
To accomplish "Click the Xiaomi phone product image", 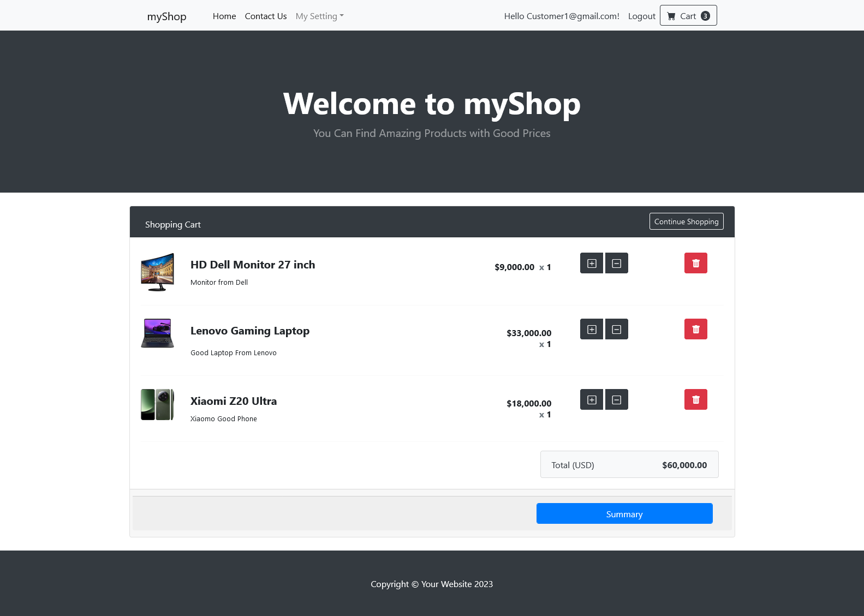I will [x=157, y=404].
